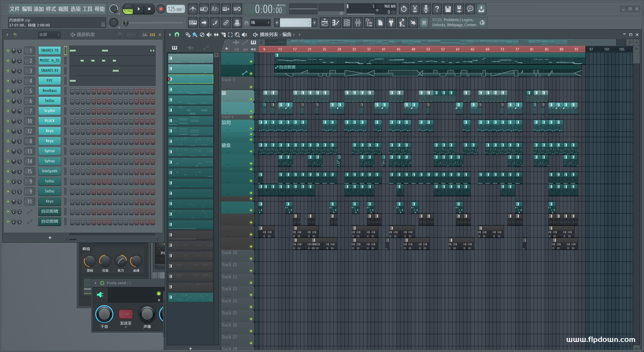
Task: Open the Playlist view from toolbar
Action: (325, 23)
